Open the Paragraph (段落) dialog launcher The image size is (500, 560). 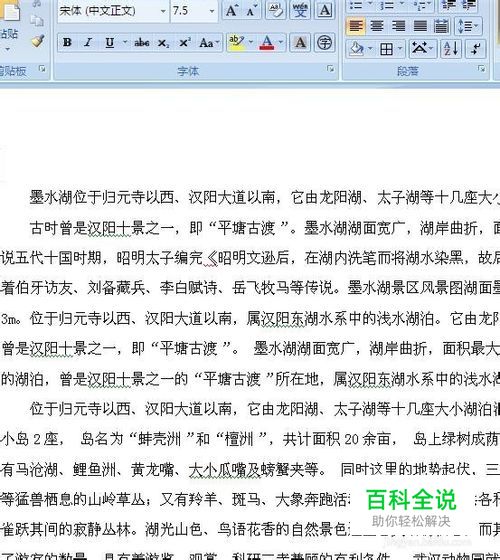481,68
